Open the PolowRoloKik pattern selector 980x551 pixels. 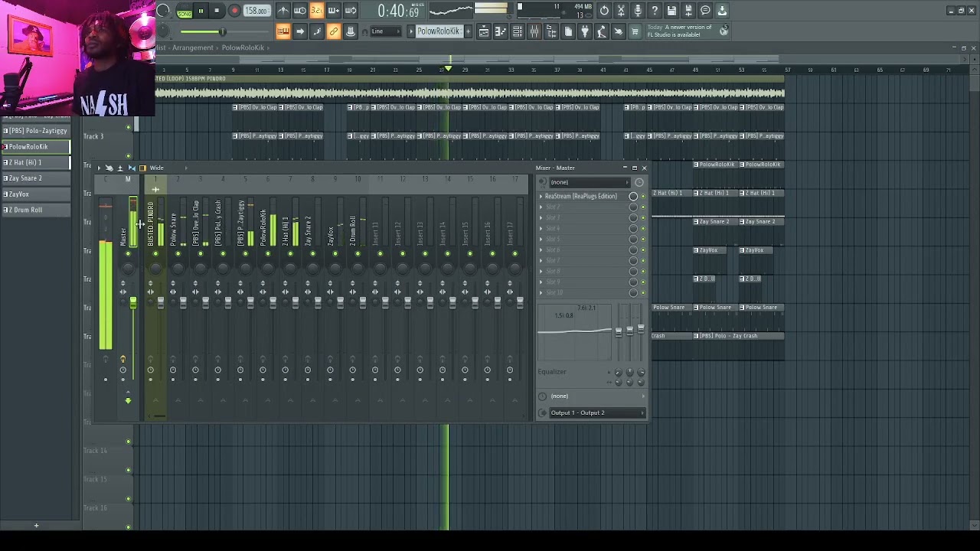coord(439,31)
